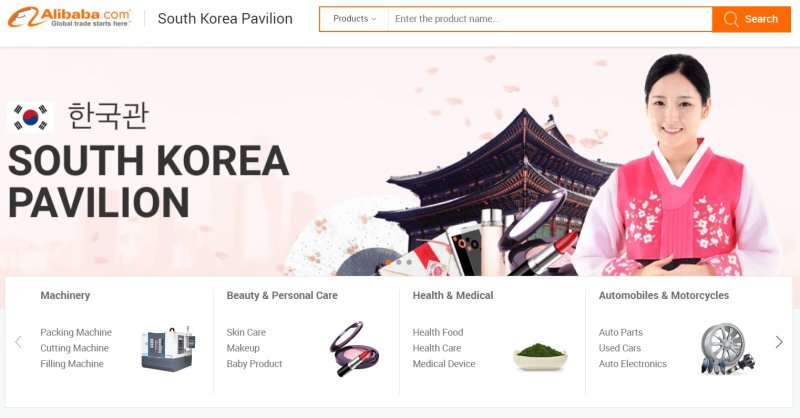800x418 pixels.
Task: Open Automobiles & Motorcycles category
Action: (664, 295)
